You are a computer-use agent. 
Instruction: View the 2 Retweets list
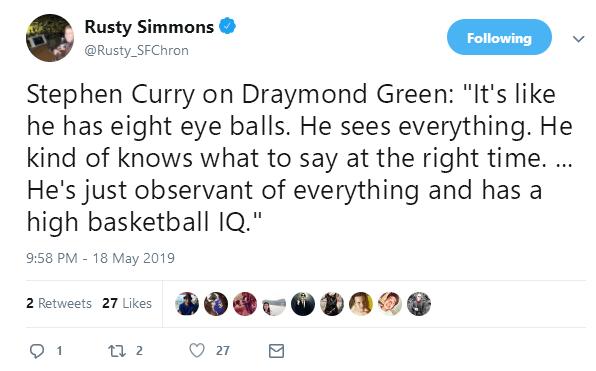coord(59,303)
